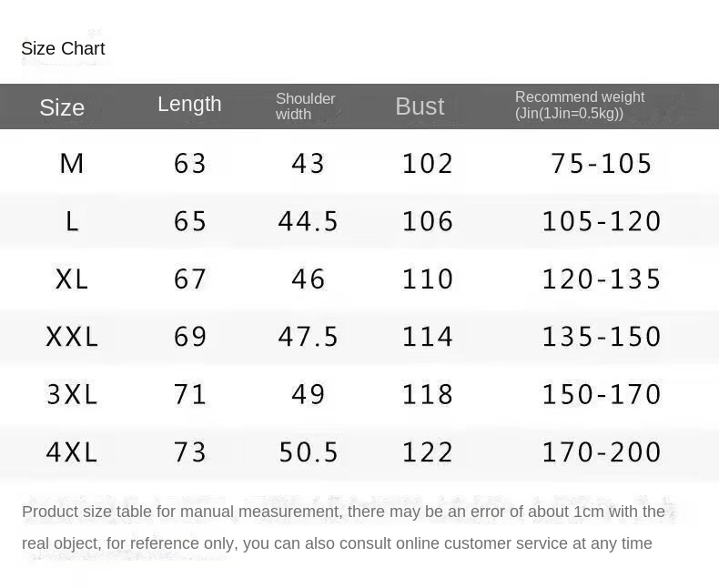Click the Size Chart title text

(x=63, y=49)
